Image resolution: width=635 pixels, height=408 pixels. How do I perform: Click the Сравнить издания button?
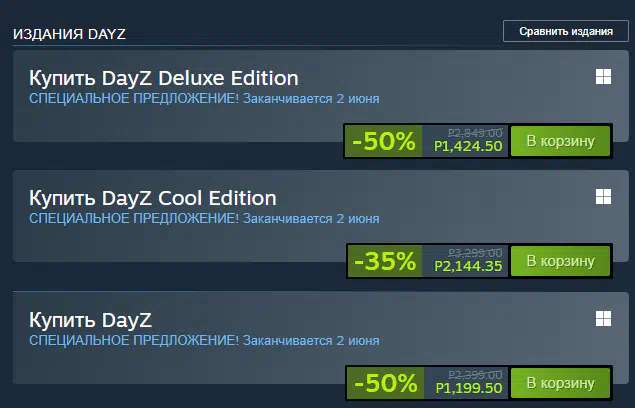pos(566,31)
